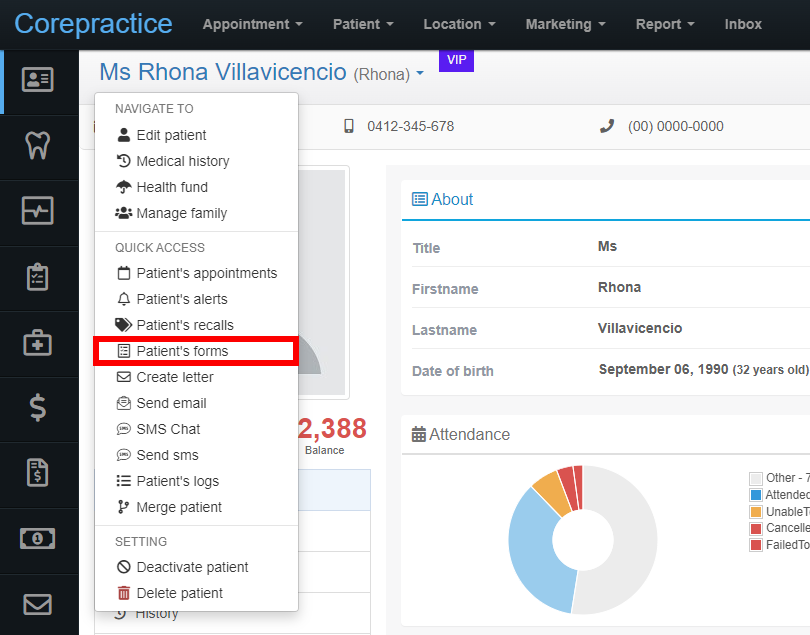Click the perio chart icon in sidebar

click(39, 211)
